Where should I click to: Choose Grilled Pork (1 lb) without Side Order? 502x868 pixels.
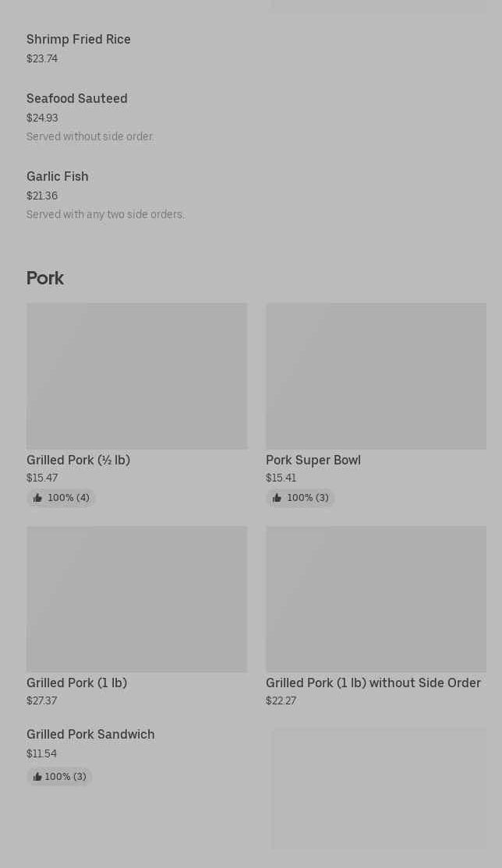tap(373, 683)
